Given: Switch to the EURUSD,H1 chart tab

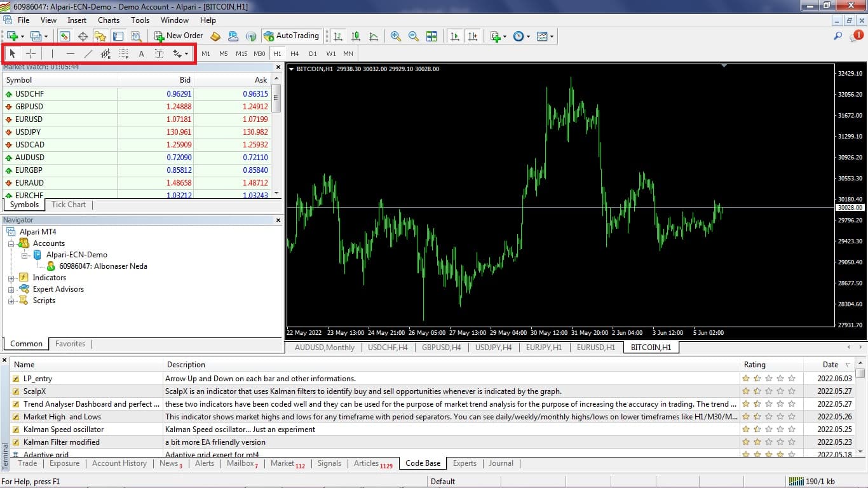Looking at the screenshot, I should [x=595, y=348].
